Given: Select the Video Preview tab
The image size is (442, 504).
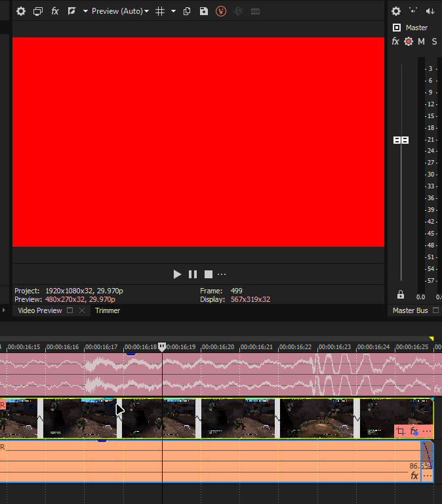Looking at the screenshot, I should coord(39,310).
